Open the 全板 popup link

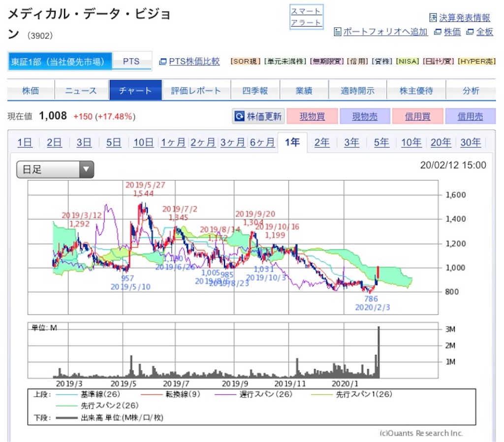[484, 32]
